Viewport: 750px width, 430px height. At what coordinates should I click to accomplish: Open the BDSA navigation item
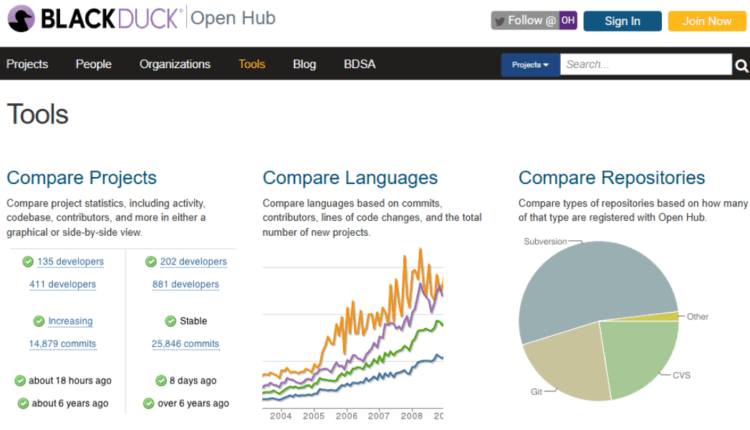click(359, 64)
